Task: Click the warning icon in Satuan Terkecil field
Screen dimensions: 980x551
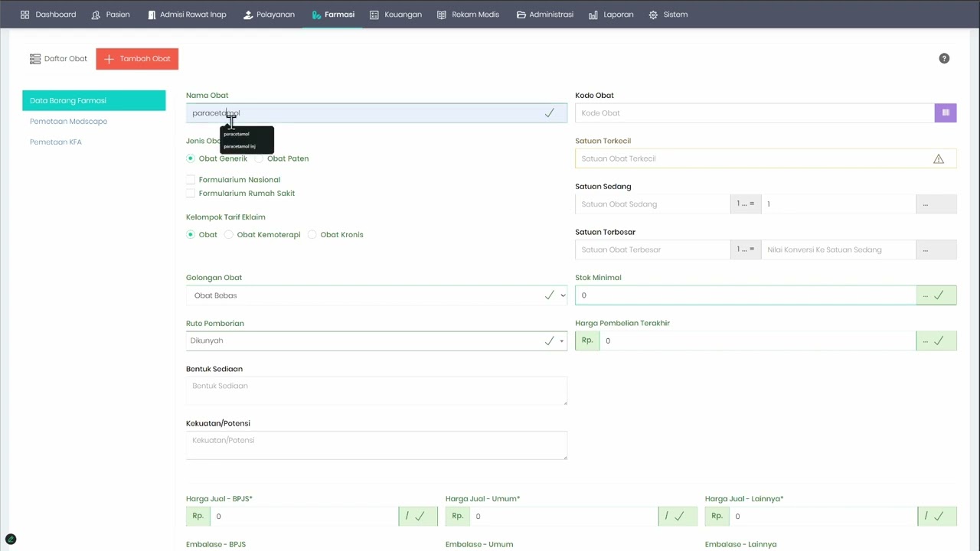Action: coord(939,158)
